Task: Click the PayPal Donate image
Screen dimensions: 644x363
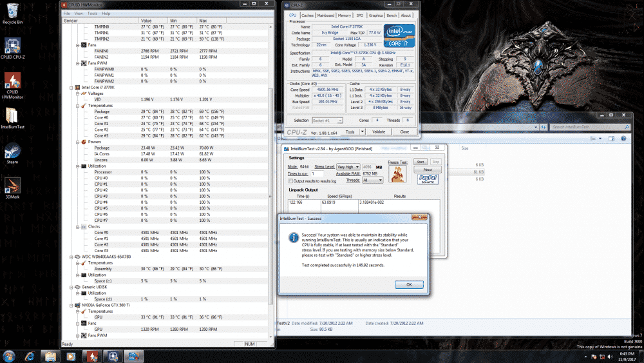Action: [428, 179]
